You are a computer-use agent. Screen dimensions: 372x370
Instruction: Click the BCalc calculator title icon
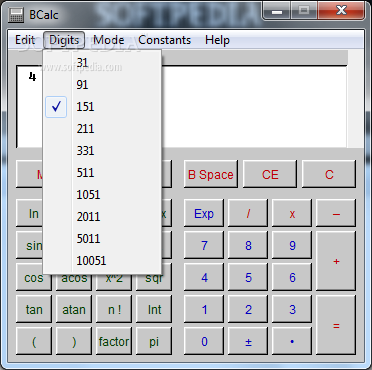[16, 15]
